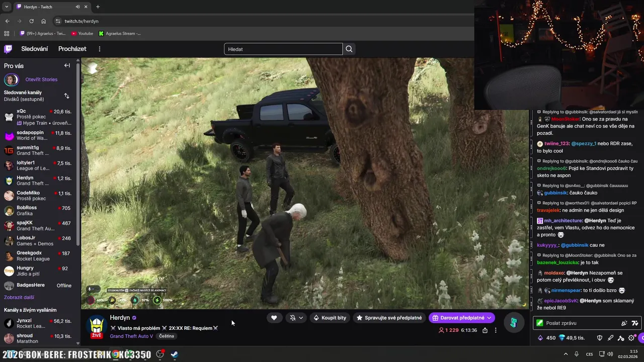Image resolution: width=644 pixels, height=362 pixels.
Task: Open sodapoppin channel in the sidebar
Action: tap(38, 136)
